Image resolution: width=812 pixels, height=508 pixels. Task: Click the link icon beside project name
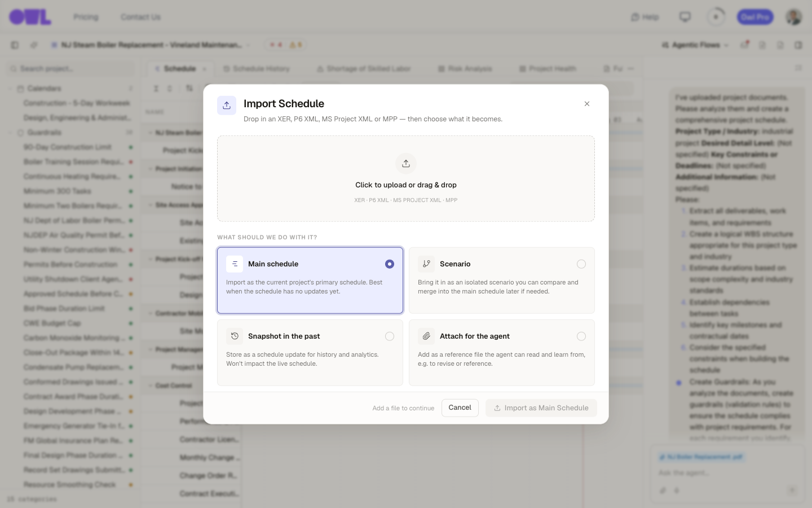tap(34, 45)
